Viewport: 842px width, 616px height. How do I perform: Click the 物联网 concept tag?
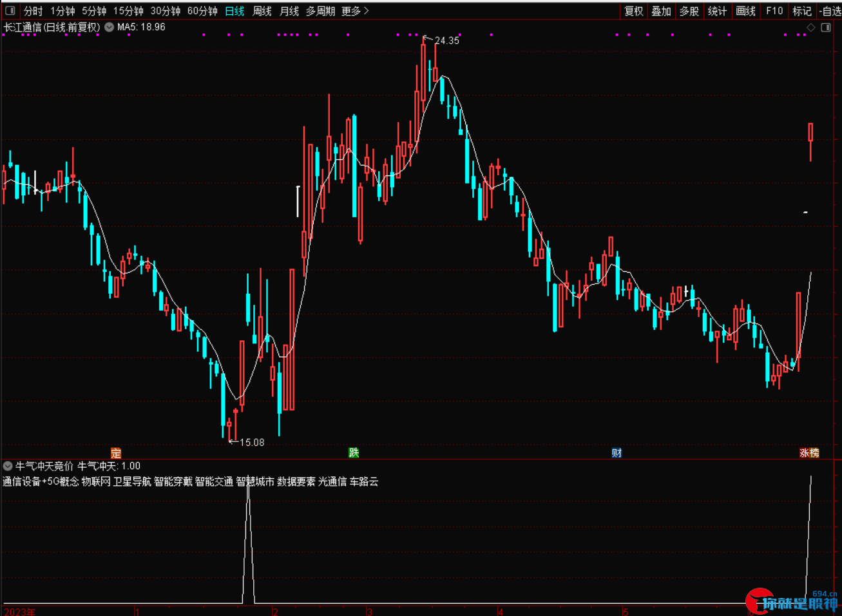(x=96, y=481)
